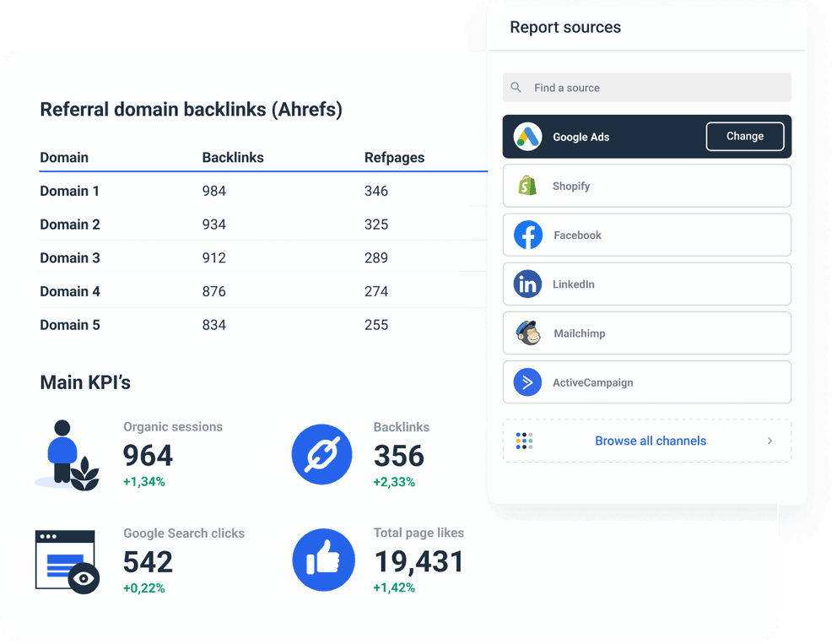
Task: Click the ActiveCampaign arrow icon
Action: click(527, 382)
